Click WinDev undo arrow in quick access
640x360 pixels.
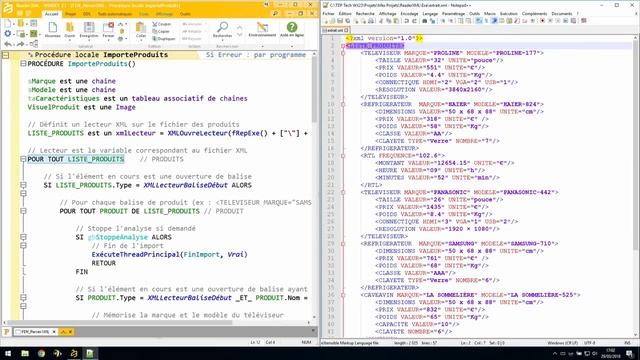click(x=8, y=44)
